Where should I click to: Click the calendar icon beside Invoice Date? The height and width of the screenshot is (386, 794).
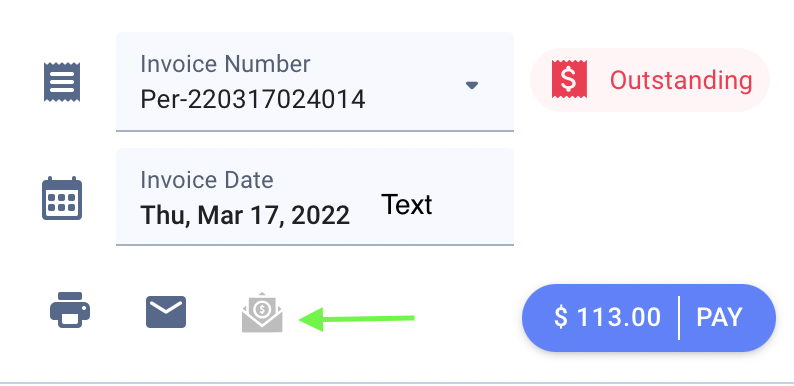[62, 198]
